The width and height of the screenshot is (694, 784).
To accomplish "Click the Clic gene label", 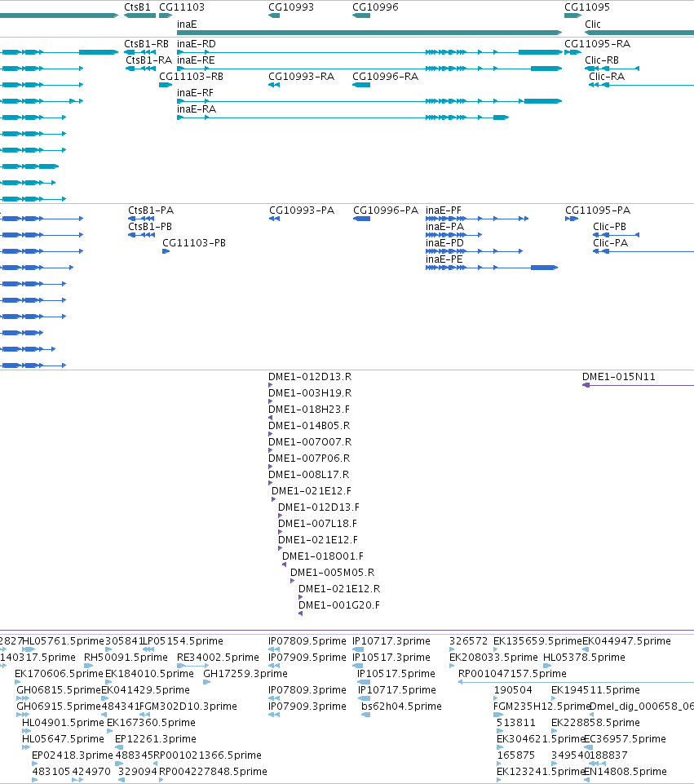I will click(x=593, y=24).
